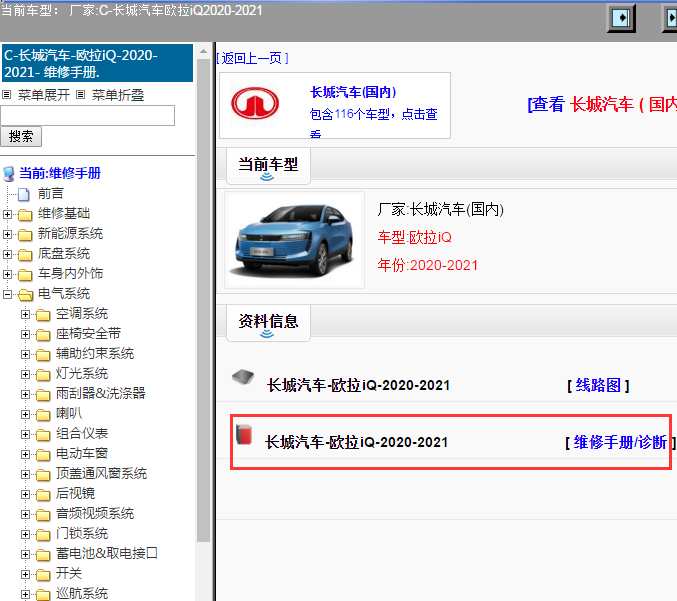Click the gray wiring diagram book icon

point(243,377)
